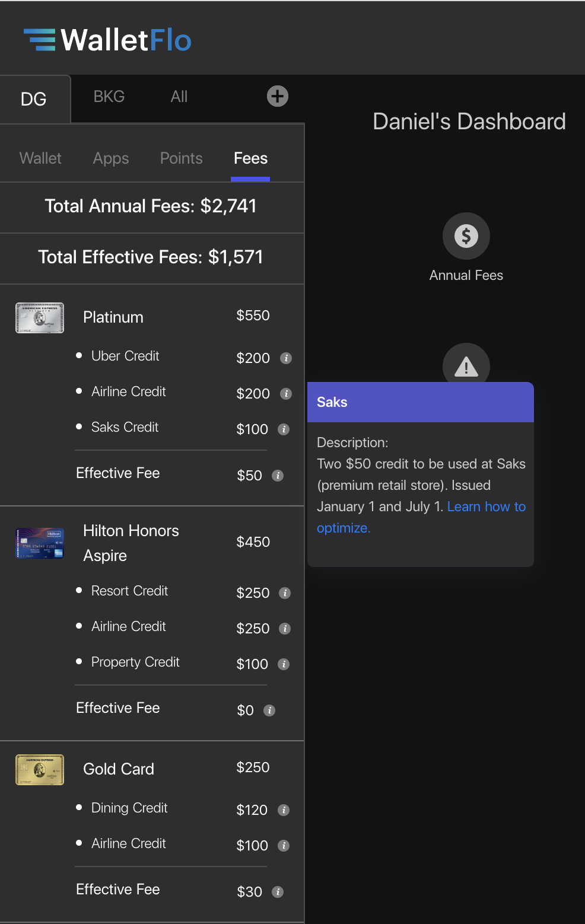Click the Gold Card name
Image resolution: width=585 pixels, height=924 pixels.
pos(119,769)
